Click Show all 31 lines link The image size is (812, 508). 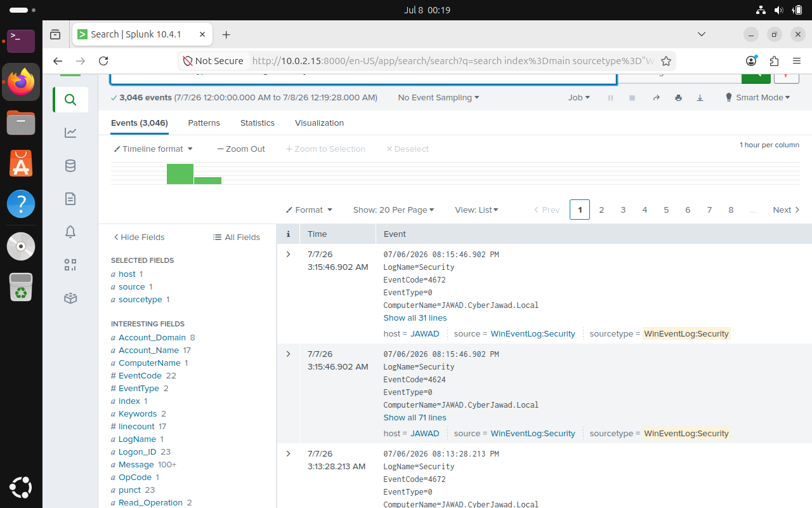pos(415,317)
